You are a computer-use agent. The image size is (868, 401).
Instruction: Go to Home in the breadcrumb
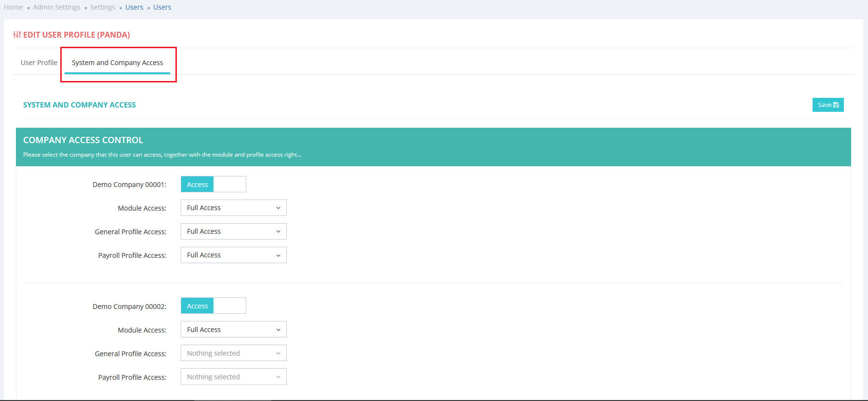pyautogui.click(x=13, y=7)
